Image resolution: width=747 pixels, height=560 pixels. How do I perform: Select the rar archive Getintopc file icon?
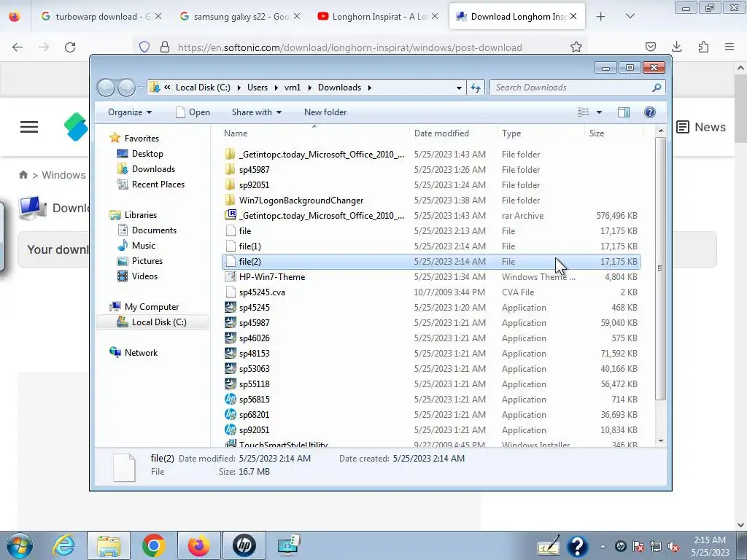pos(230,215)
